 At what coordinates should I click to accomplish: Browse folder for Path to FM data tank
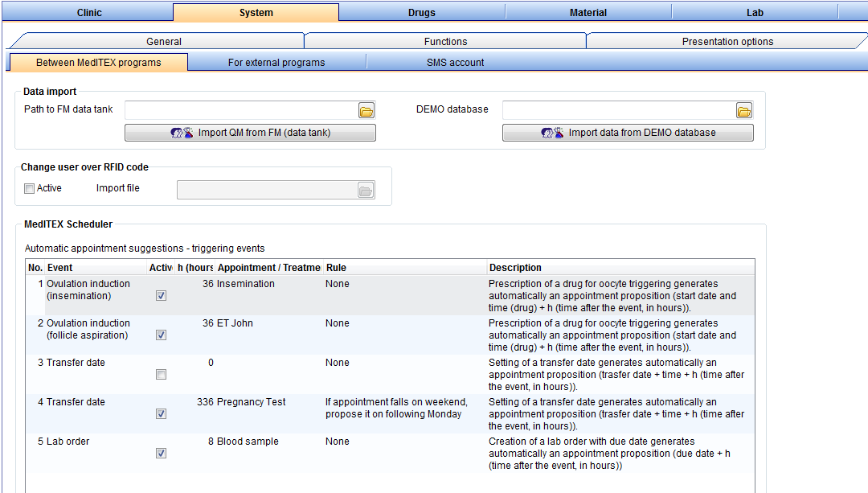(366, 111)
